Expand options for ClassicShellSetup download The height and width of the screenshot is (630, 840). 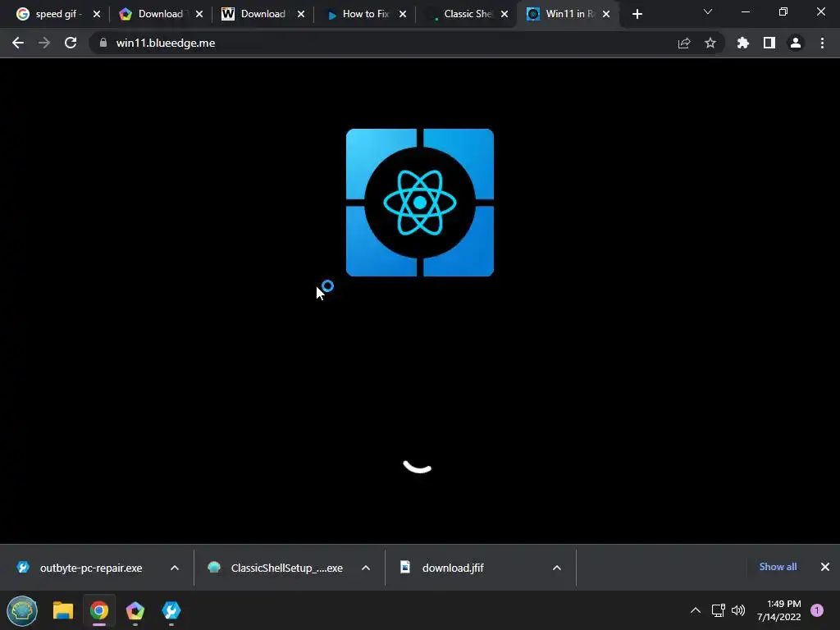coord(366,568)
